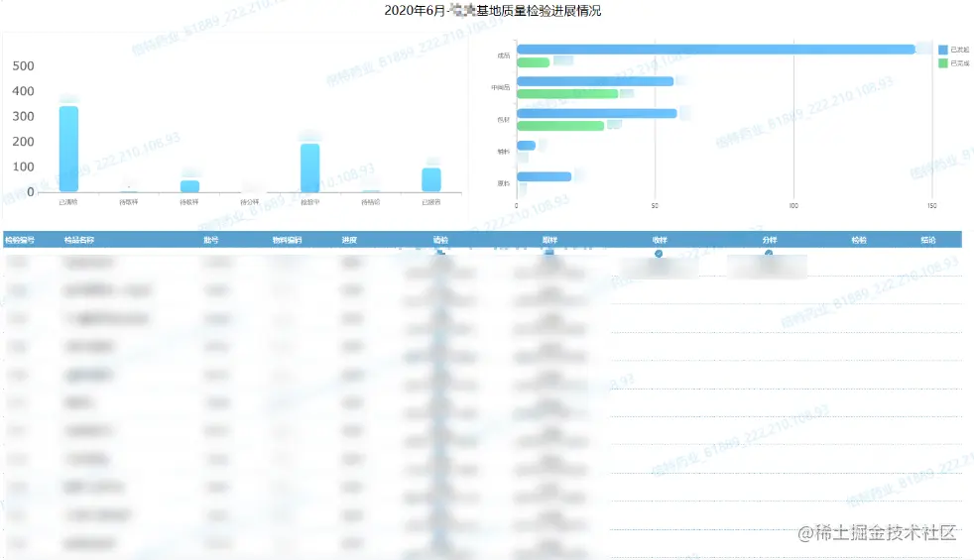This screenshot has height=560, width=974.
Task: Click the green 包材 bar
Action: (x=560, y=126)
